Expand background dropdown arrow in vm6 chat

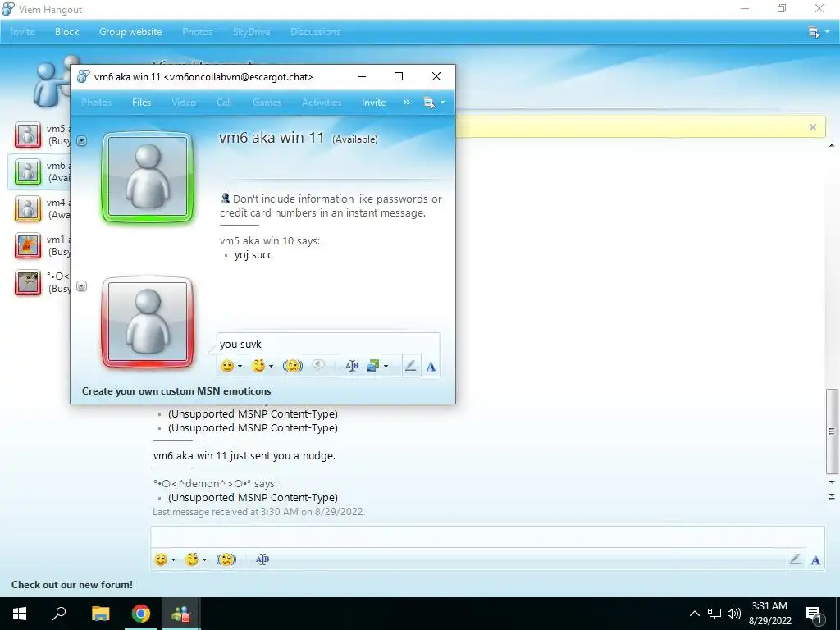coord(386,367)
